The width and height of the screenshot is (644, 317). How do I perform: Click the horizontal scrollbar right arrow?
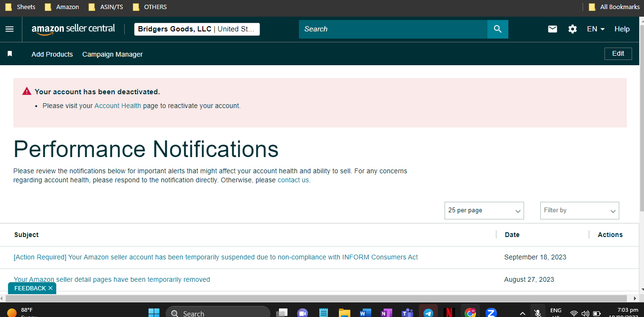[x=634, y=298]
